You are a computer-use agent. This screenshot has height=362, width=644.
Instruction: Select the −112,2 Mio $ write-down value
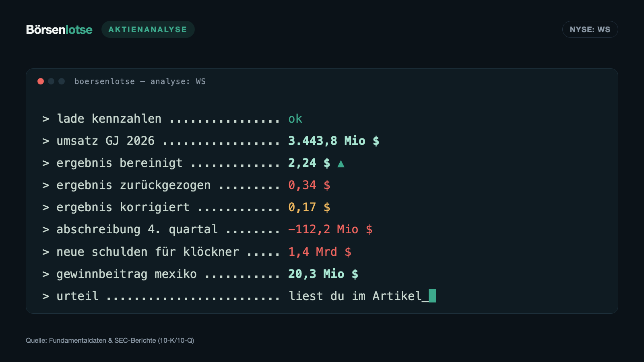(330, 229)
